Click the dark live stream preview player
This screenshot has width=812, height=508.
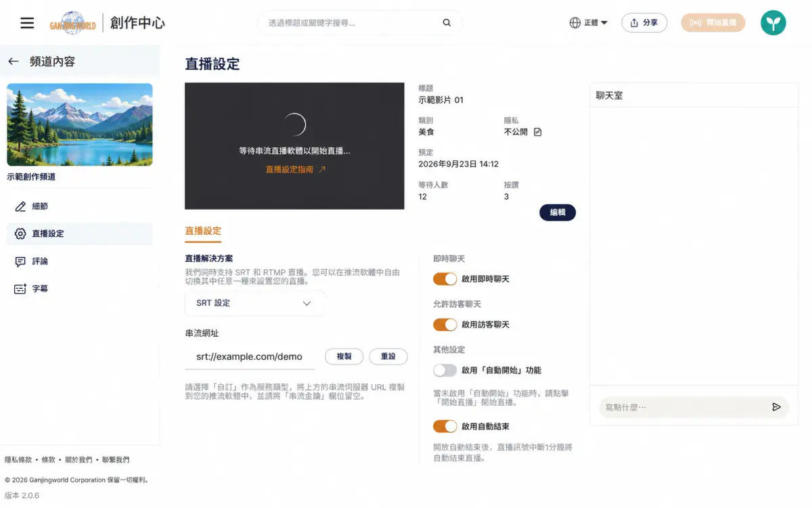click(x=294, y=146)
